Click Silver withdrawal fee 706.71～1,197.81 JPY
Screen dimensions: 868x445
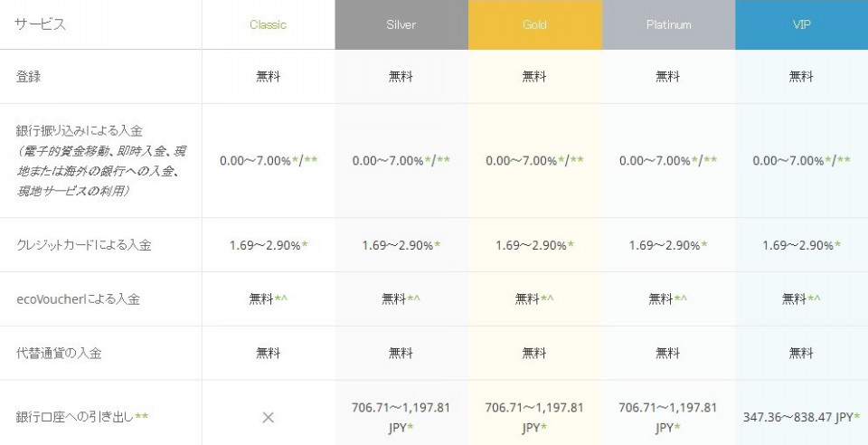click(x=401, y=417)
